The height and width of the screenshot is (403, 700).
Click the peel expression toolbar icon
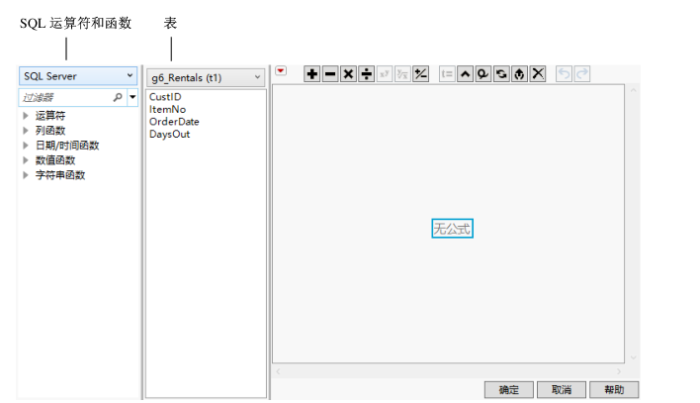519,74
